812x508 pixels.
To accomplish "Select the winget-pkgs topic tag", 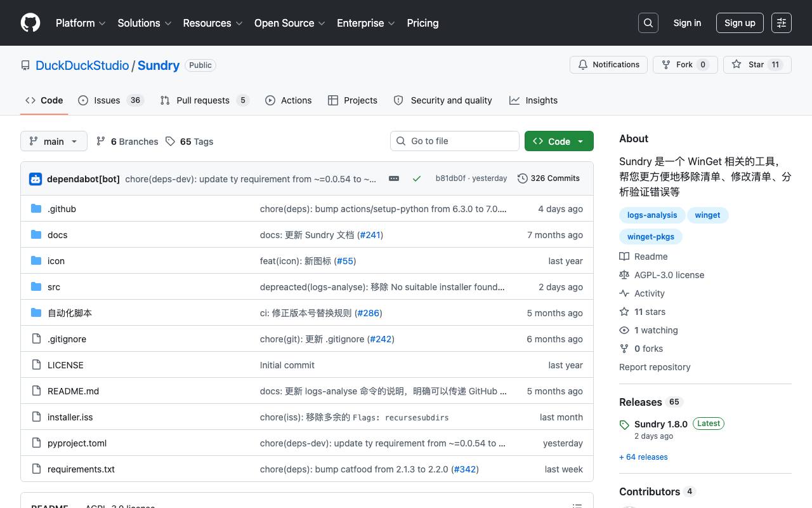I will pos(651,237).
